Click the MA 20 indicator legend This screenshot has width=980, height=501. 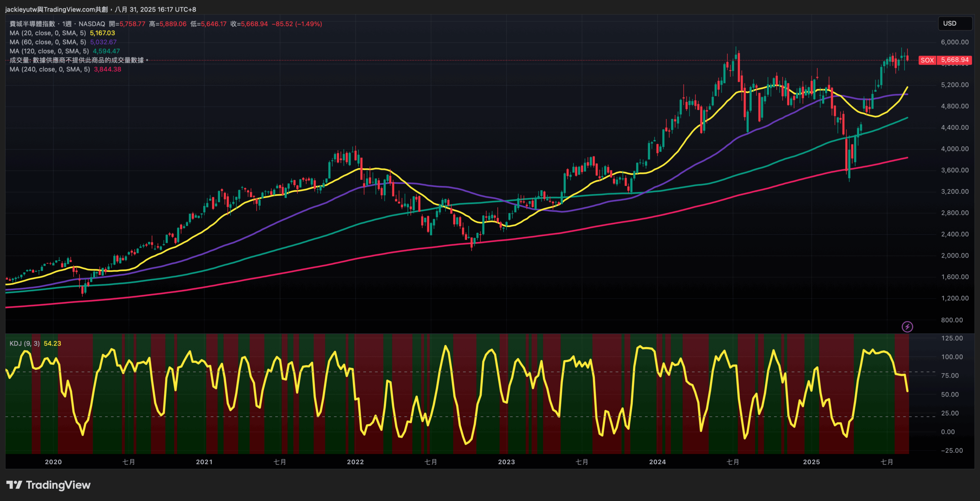47,33
